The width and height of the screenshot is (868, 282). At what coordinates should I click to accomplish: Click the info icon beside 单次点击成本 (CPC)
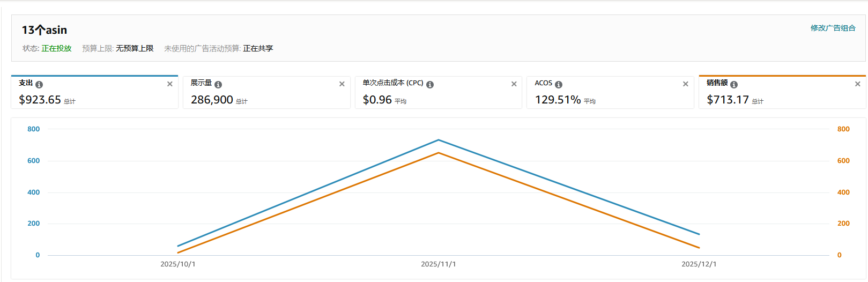(x=430, y=85)
